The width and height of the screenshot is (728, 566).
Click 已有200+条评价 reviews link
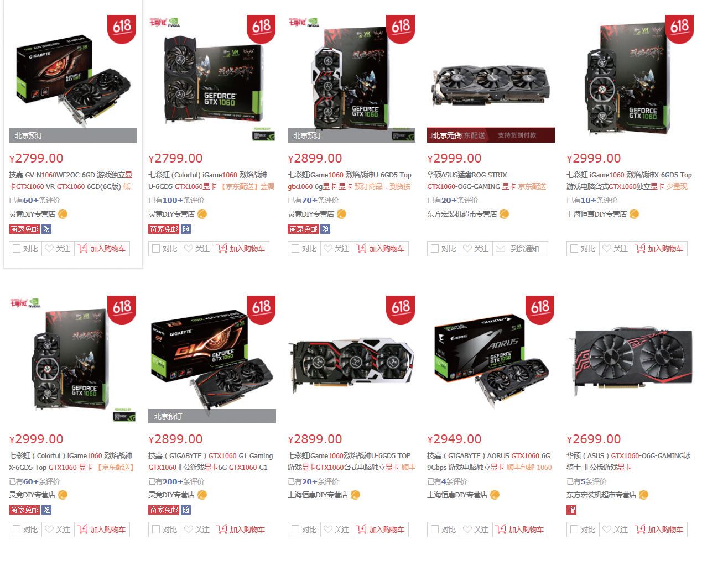pos(176,481)
